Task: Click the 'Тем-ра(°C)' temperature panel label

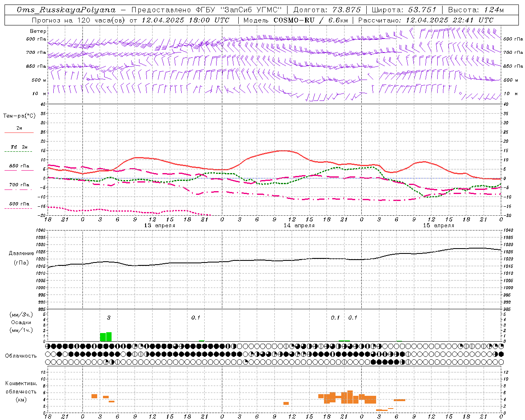Action: (x=19, y=116)
